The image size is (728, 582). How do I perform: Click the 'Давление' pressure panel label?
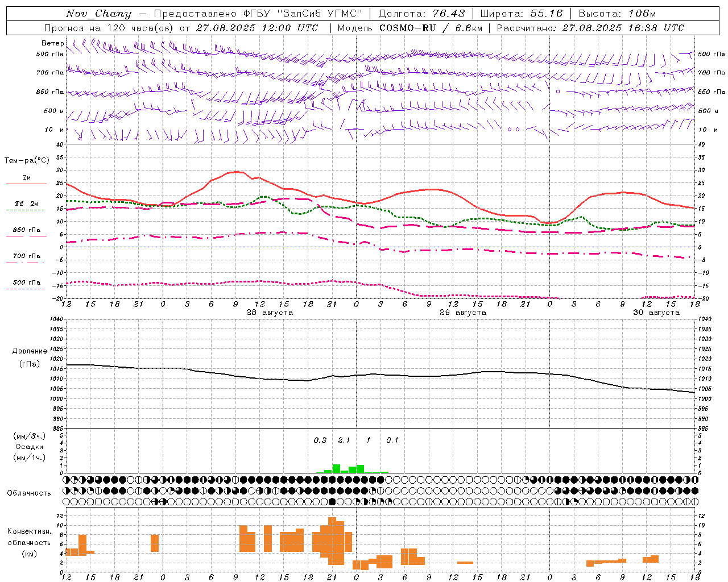tap(30, 351)
